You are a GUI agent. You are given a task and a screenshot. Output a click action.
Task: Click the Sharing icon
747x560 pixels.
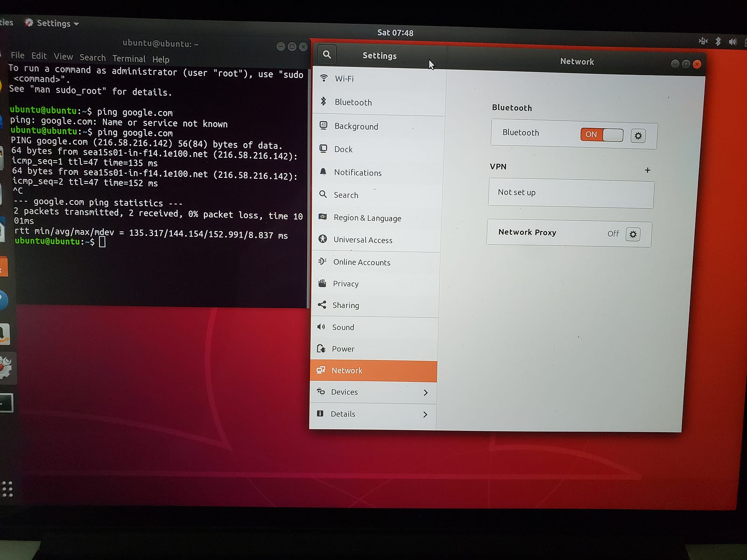point(322,305)
